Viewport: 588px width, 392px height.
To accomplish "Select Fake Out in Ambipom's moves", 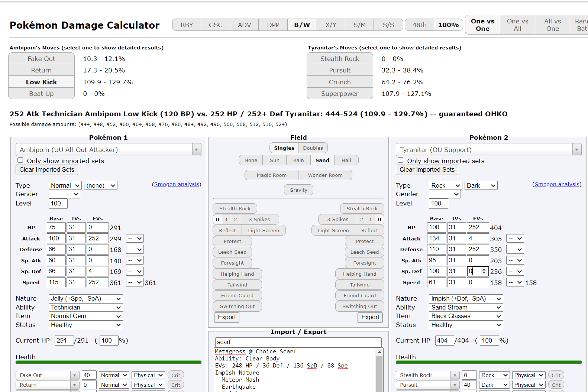I will [41, 59].
